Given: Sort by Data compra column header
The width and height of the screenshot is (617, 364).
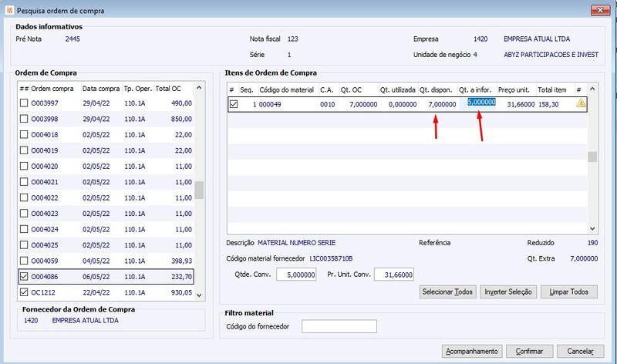Looking at the screenshot, I should click(x=102, y=89).
